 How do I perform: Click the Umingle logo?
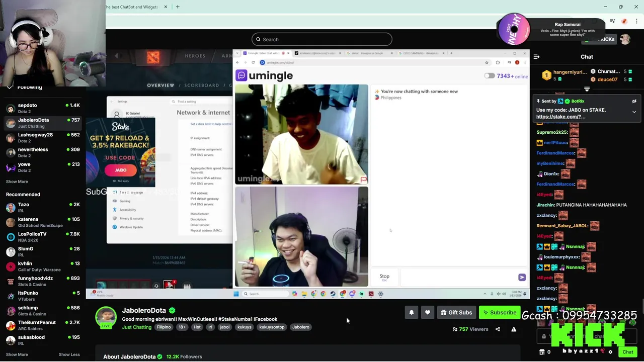point(264,75)
